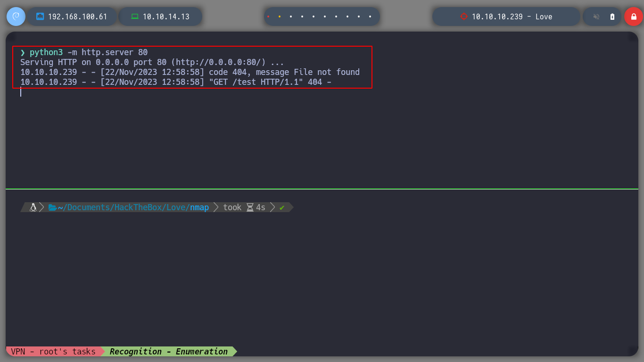Screen dimensions: 644x362
Task: Click the 'took 4s' prompt segment
Action: [244, 207]
